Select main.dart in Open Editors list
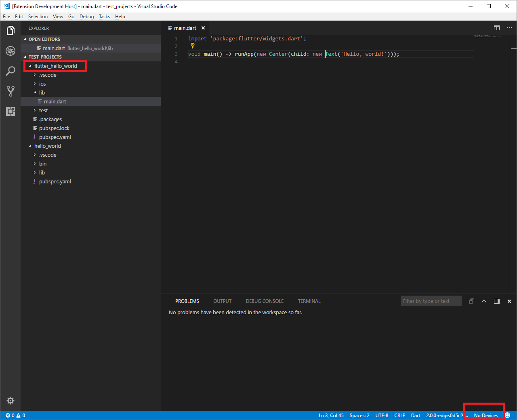The image size is (517, 420). point(91,48)
